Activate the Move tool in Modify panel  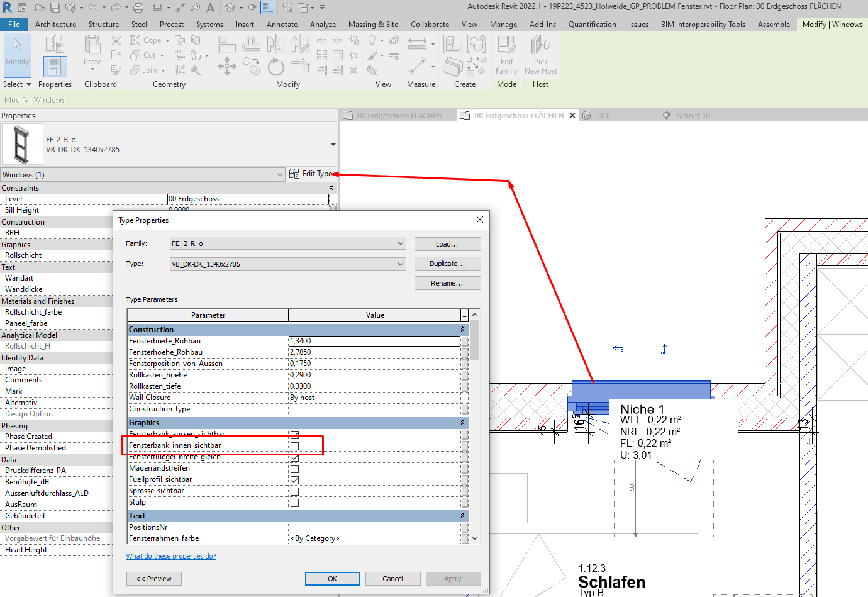tap(226, 65)
